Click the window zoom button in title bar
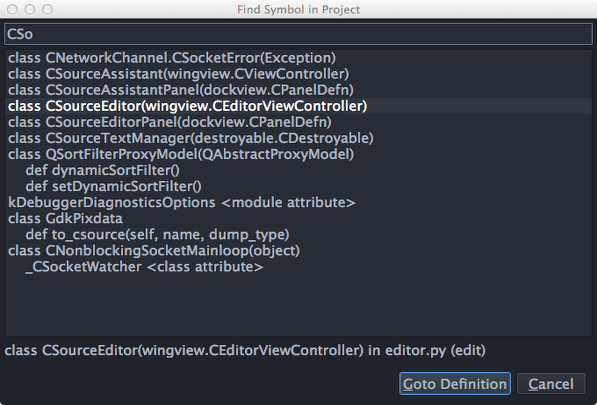 pyautogui.click(x=47, y=9)
